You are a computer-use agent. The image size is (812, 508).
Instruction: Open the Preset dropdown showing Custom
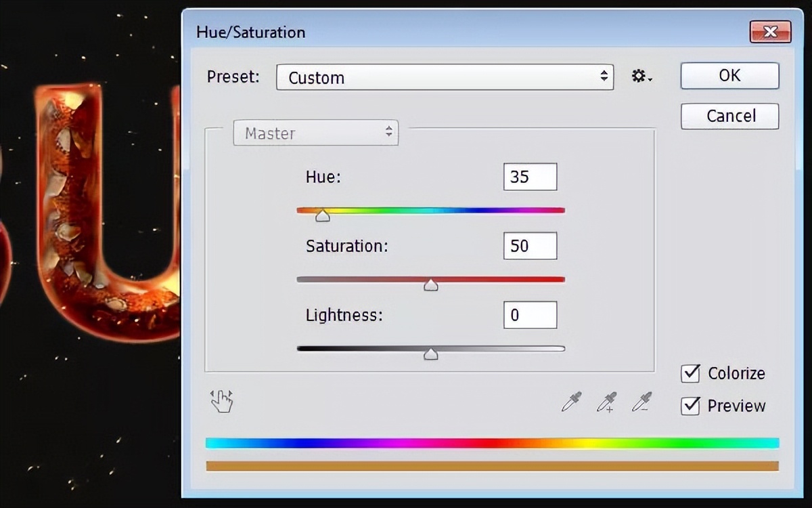coord(445,77)
